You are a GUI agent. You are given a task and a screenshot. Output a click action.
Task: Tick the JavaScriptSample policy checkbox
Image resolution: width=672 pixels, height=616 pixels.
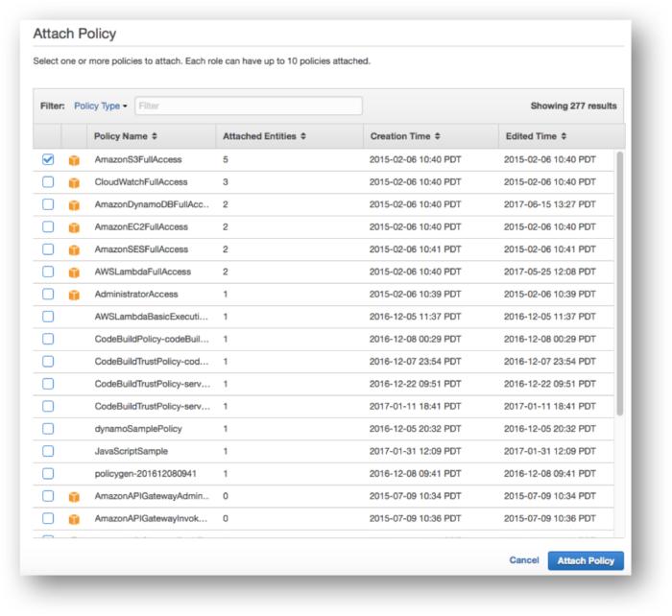[48, 451]
